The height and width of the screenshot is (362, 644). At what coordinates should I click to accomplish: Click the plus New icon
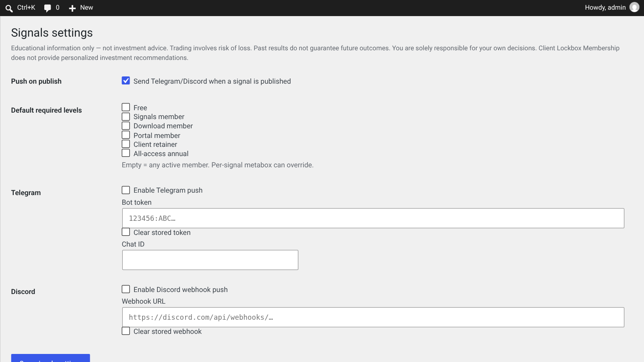(72, 8)
